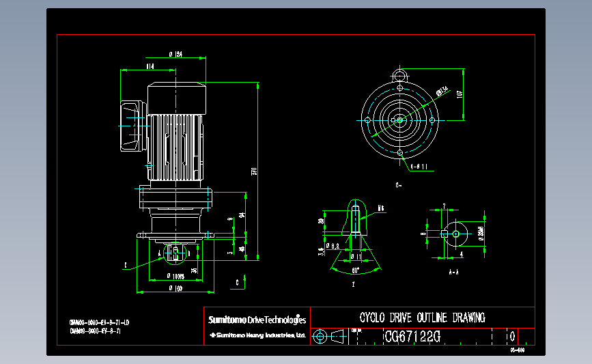Select the 48 vertical dimension

click(242, 249)
